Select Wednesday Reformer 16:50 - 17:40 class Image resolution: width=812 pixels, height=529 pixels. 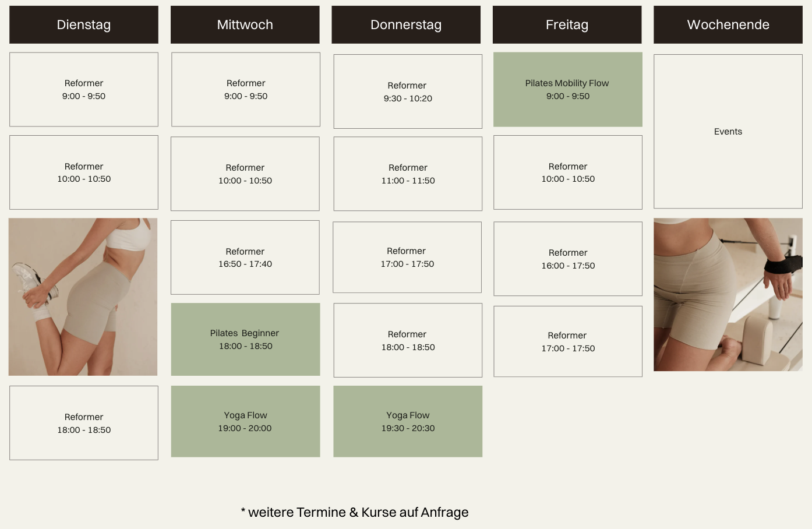245,258
